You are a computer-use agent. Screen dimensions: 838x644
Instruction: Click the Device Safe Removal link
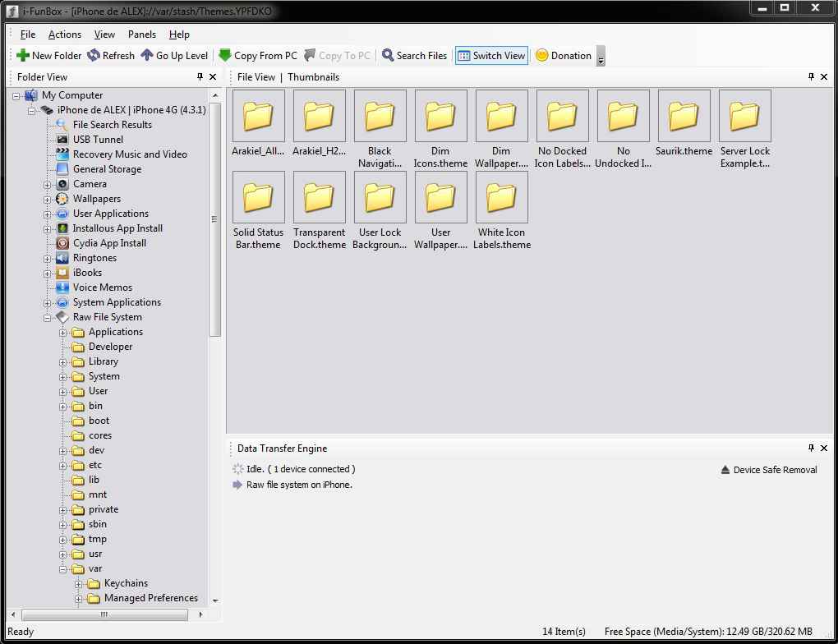[775, 470]
